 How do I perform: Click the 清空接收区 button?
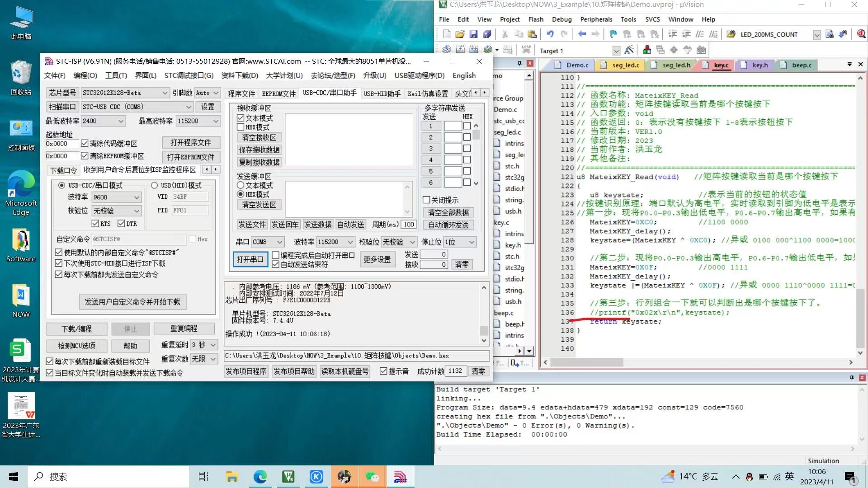click(259, 137)
